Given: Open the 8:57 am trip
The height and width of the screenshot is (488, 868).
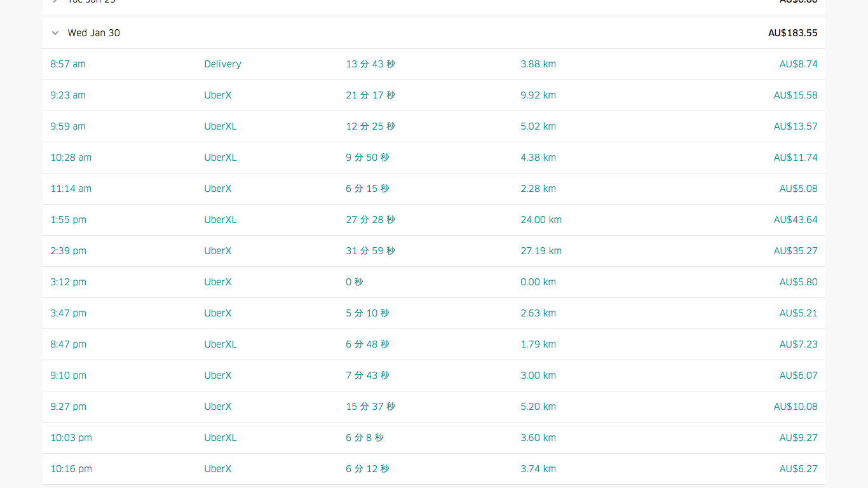Looking at the screenshot, I should point(68,64).
